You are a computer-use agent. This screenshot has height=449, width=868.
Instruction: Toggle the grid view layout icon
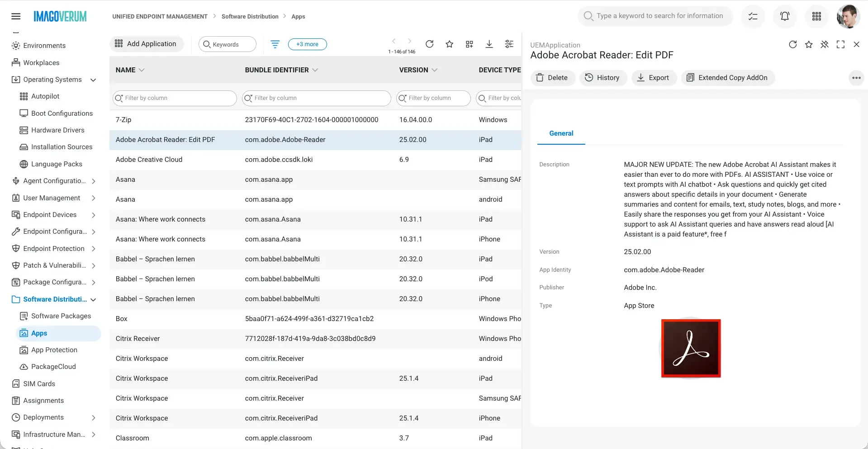pyautogui.click(x=469, y=44)
